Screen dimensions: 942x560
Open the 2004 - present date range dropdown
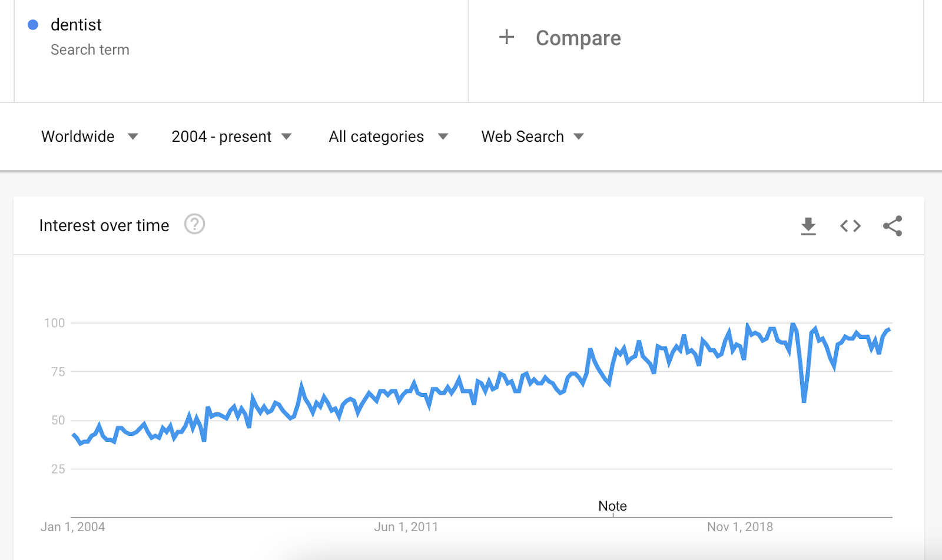pyautogui.click(x=231, y=136)
